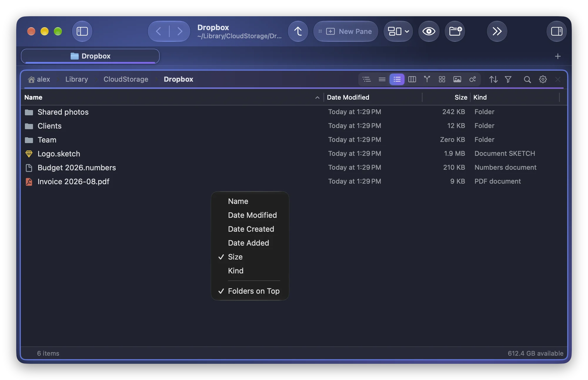
Task: Add a new tab
Action: [558, 56]
